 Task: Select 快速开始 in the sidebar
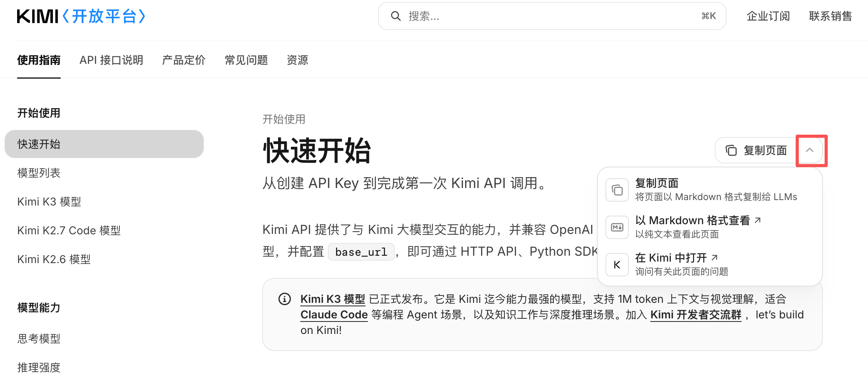[104, 144]
